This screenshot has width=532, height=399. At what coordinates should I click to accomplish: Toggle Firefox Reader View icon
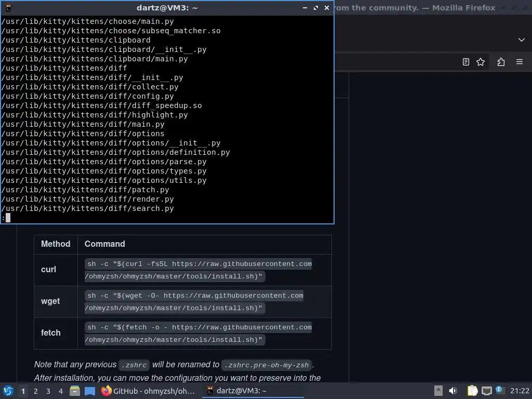point(466,62)
